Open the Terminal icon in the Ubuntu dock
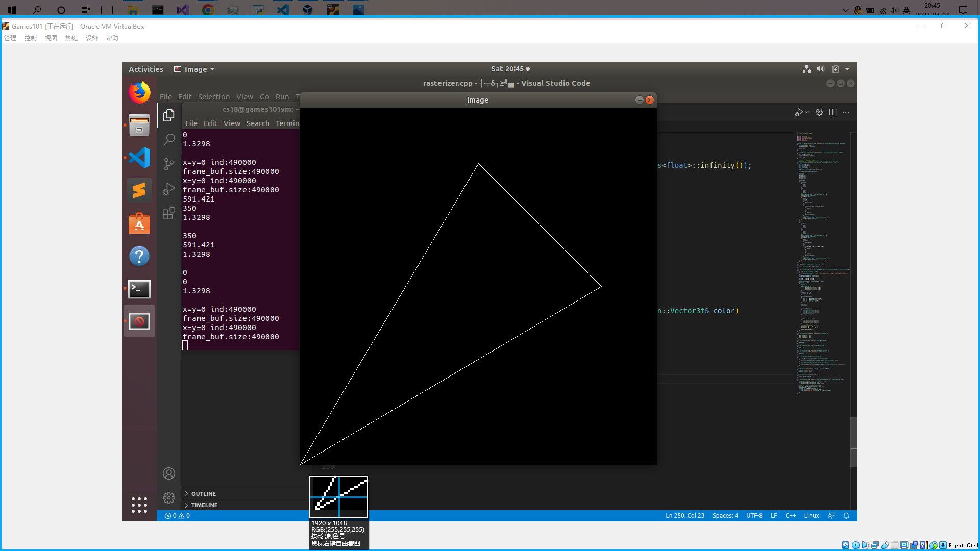 [139, 289]
